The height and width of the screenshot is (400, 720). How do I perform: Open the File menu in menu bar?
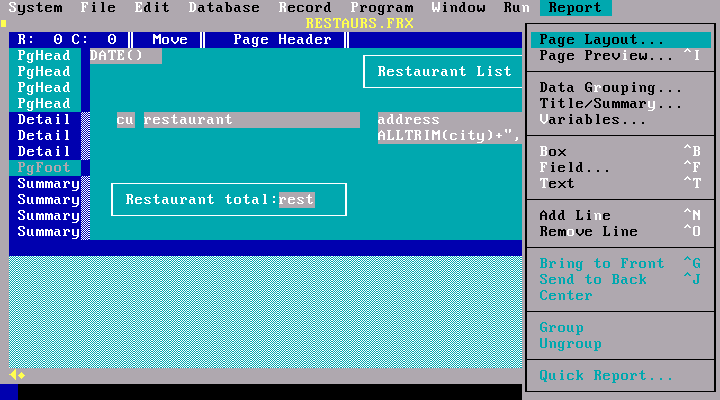(97, 8)
